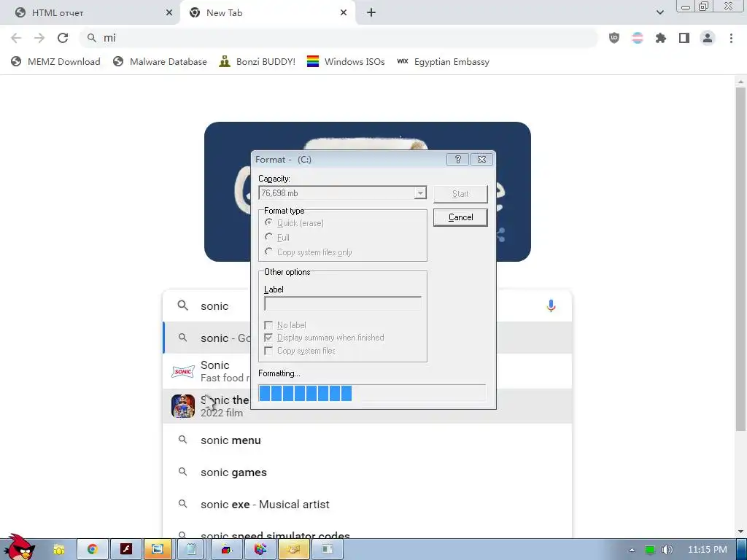Select the 'sonic - Go' search suggestion
This screenshot has height=560, width=747.
click(x=367, y=338)
